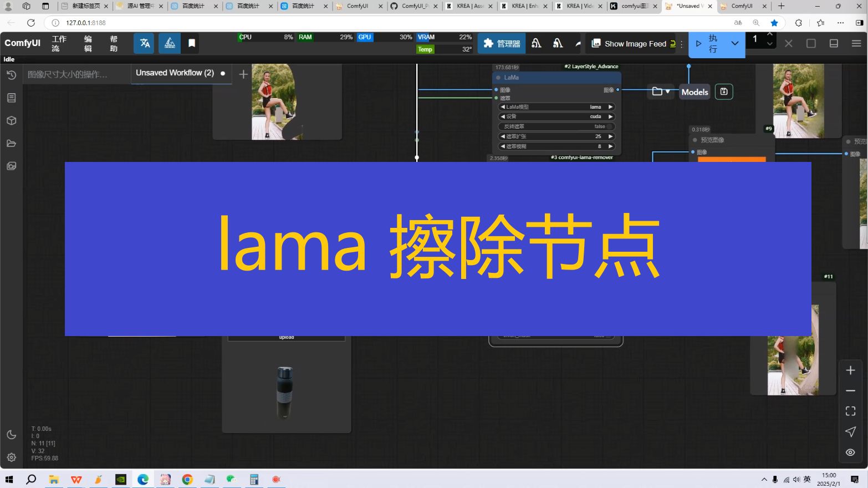Open the workflows folder sidebar icon
868x488 pixels.
(11, 143)
